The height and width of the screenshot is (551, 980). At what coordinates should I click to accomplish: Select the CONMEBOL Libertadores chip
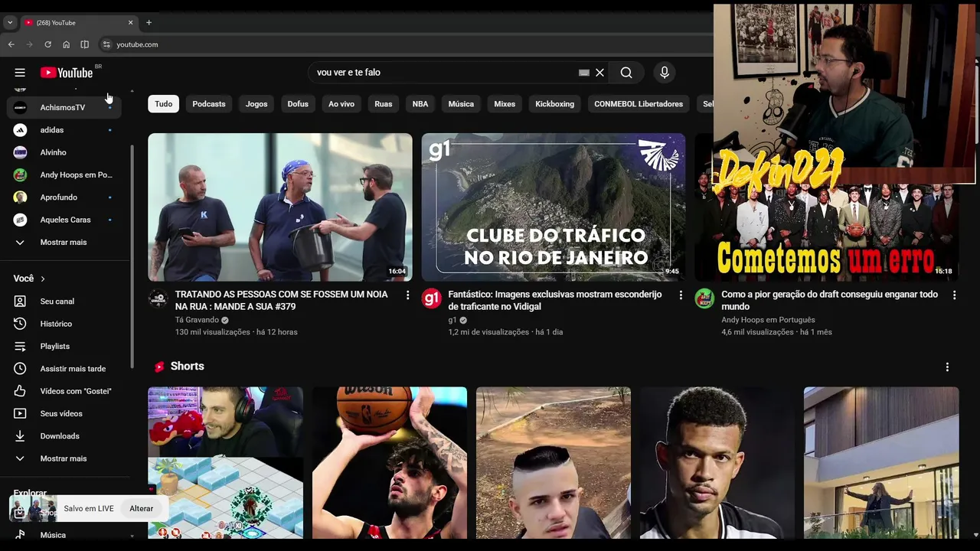(639, 104)
